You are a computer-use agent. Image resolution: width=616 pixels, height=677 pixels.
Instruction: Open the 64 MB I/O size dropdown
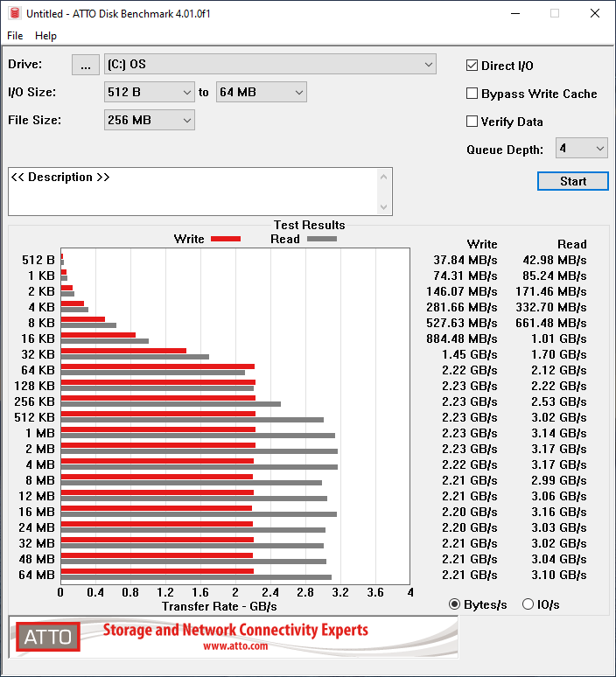[x=262, y=92]
